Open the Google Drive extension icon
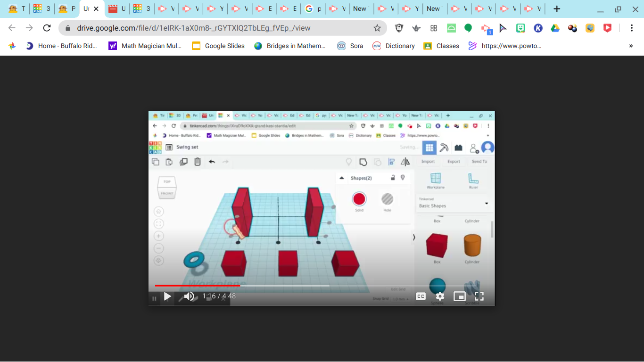The image size is (644, 362). point(555,28)
